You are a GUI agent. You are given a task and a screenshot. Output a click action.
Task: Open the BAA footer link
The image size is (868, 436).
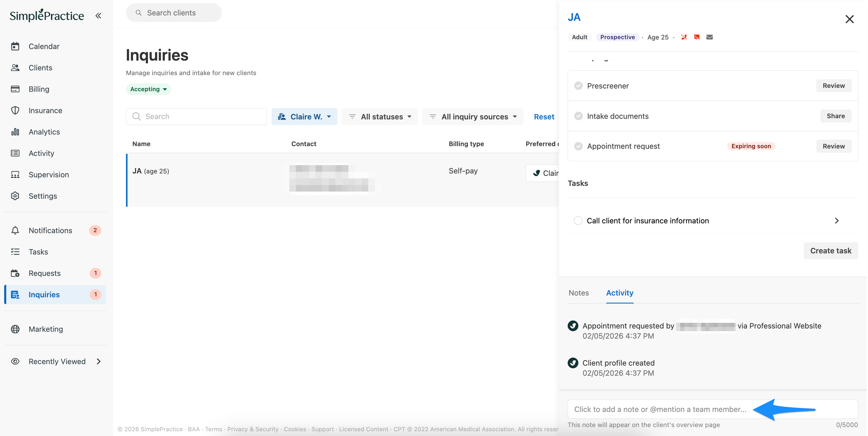pos(194,429)
